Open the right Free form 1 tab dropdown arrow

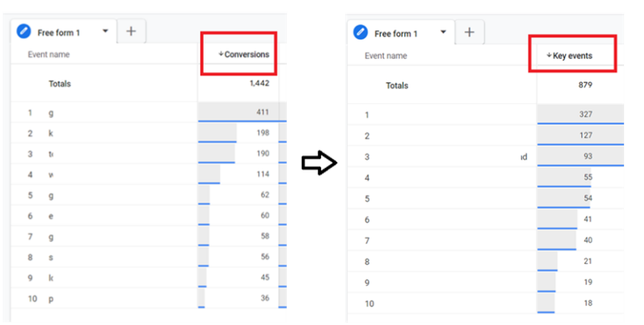pyautogui.click(x=443, y=32)
